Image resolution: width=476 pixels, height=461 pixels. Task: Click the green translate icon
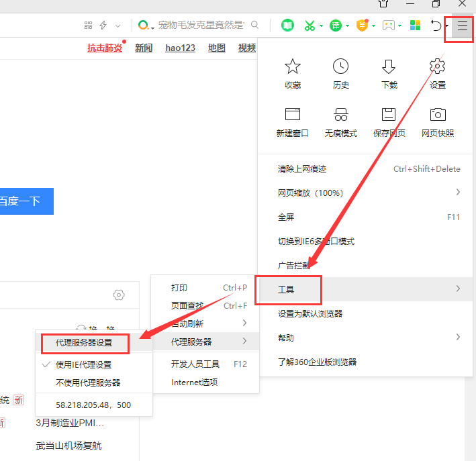[x=336, y=25]
